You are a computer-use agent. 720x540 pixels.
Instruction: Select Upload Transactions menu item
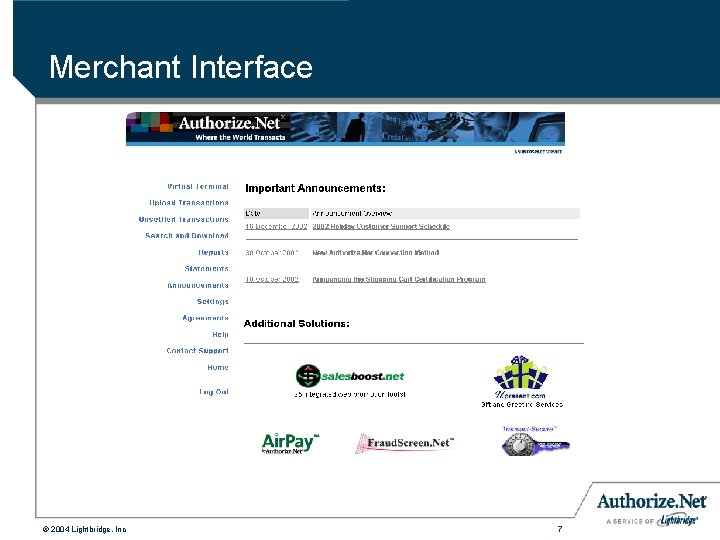click(x=189, y=202)
